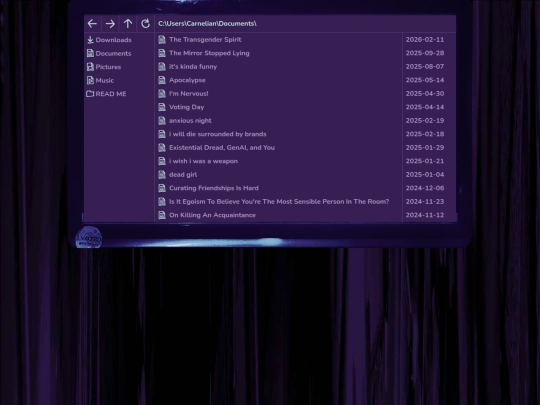Click the date 2025-02-19
This screenshot has height=405, width=540.
point(425,121)
